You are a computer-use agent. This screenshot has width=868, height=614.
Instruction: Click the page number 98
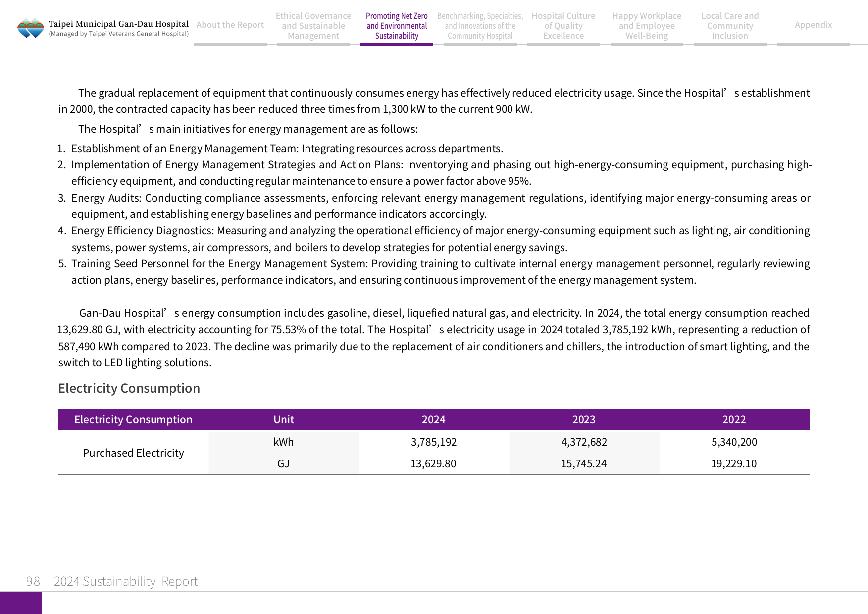(33, 581)
